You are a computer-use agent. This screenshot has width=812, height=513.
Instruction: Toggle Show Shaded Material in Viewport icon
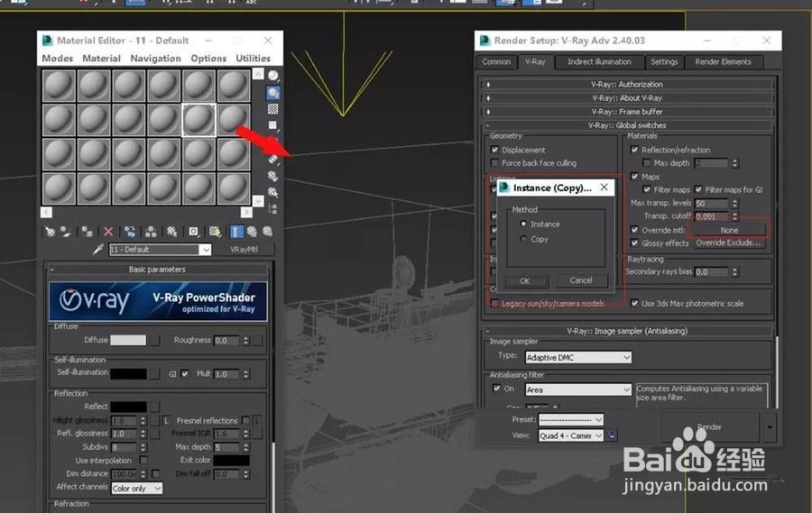215,232
